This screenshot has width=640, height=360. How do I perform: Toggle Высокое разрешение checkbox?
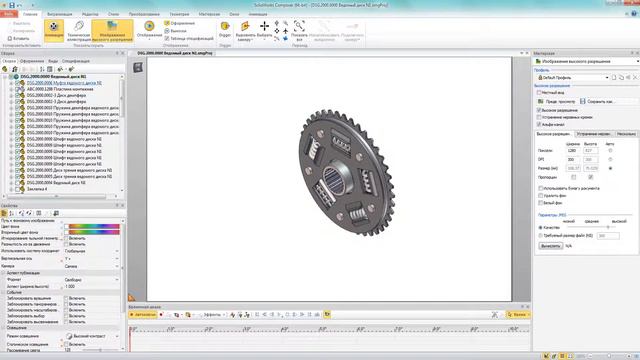coord(539,110)
